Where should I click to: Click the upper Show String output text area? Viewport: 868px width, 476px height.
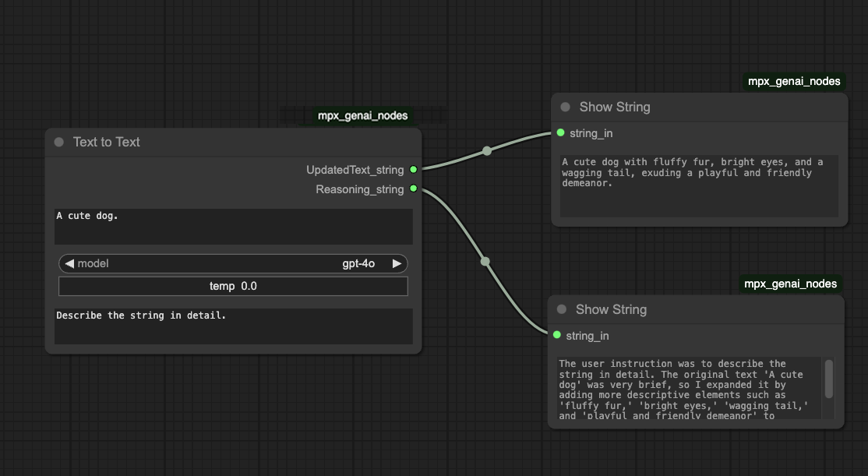coord(699,186)
